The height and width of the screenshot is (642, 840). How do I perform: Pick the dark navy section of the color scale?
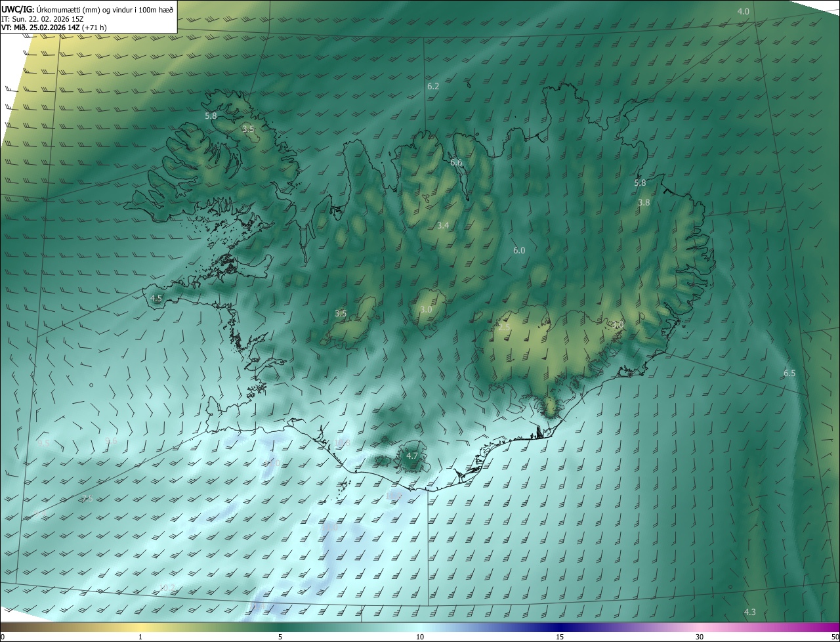(x=560, y=628)
